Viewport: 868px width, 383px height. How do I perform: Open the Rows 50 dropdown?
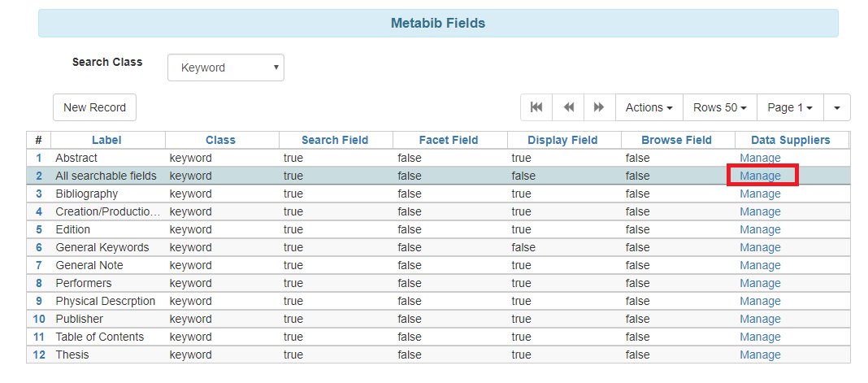coord(719,107)
